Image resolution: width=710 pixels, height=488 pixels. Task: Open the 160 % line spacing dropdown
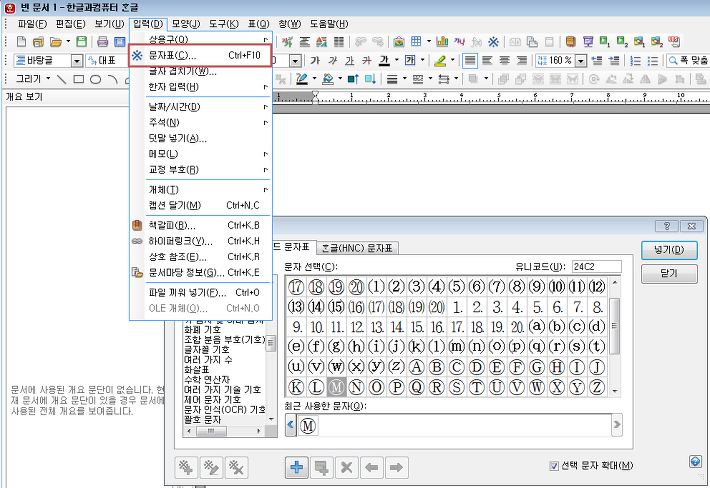click(x=581, y=61)
